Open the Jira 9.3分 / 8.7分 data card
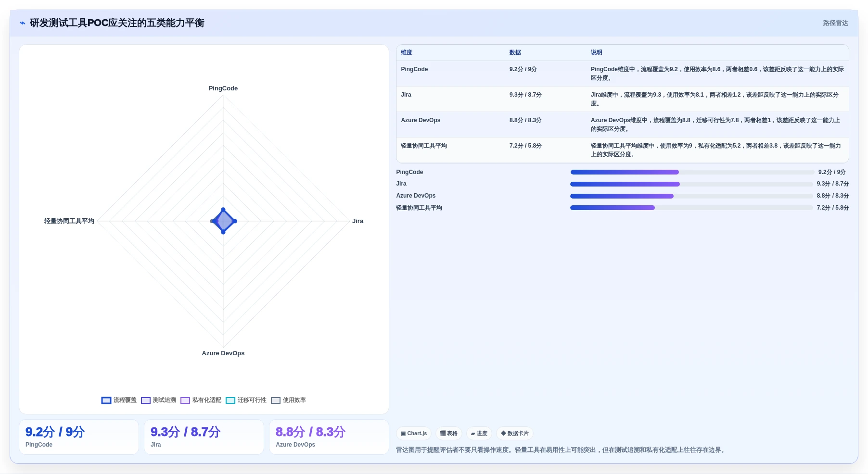 [x=204, y=437]
